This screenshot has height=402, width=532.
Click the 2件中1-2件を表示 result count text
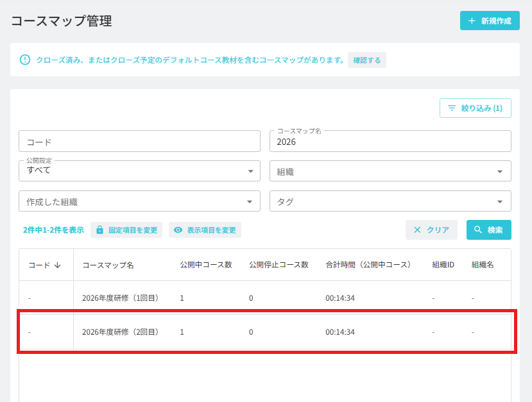tap(53, 230)
